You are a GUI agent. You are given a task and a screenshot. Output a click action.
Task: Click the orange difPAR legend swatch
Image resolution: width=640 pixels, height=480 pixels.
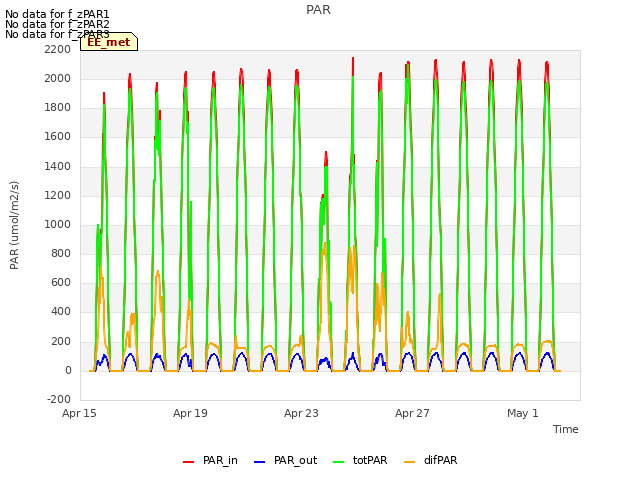tap(409, 462)
